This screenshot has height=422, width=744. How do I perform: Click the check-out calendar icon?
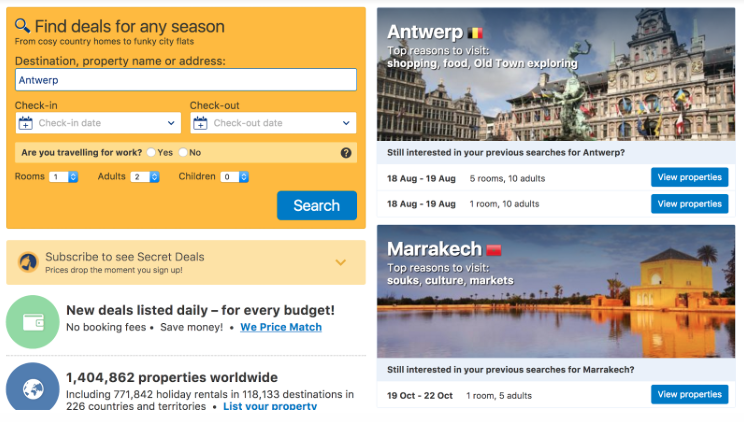201,123
